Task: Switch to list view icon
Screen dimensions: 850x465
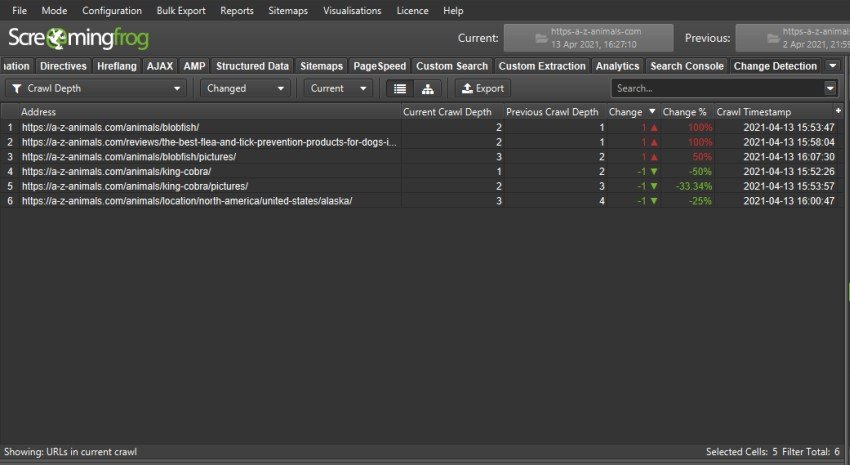Action: (399, 88)
